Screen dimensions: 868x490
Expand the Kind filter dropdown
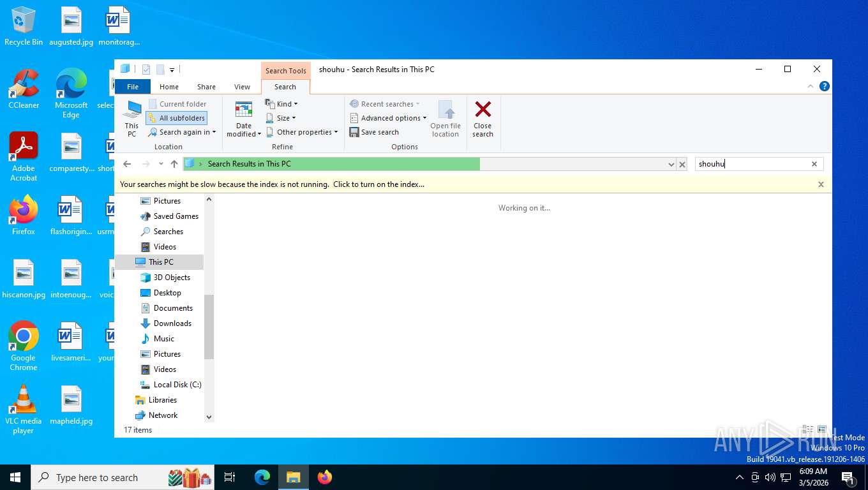point(281,104)
